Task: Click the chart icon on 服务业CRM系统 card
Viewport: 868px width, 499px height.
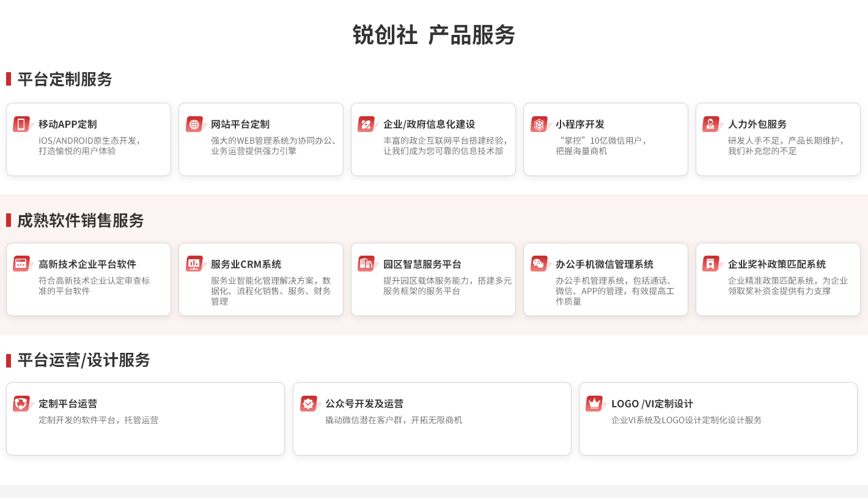Action: click(x=195, y=264)
